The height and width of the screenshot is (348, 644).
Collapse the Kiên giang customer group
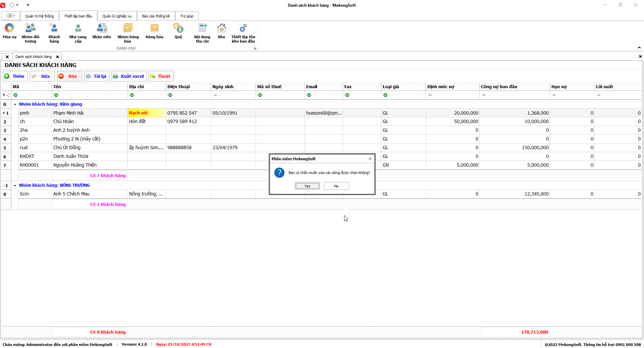pyautogui.click(x=15, y=105)
